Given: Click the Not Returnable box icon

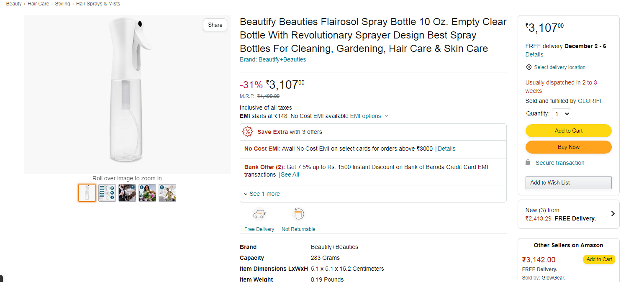Looking at the screenshot, I should click(298, 214).
